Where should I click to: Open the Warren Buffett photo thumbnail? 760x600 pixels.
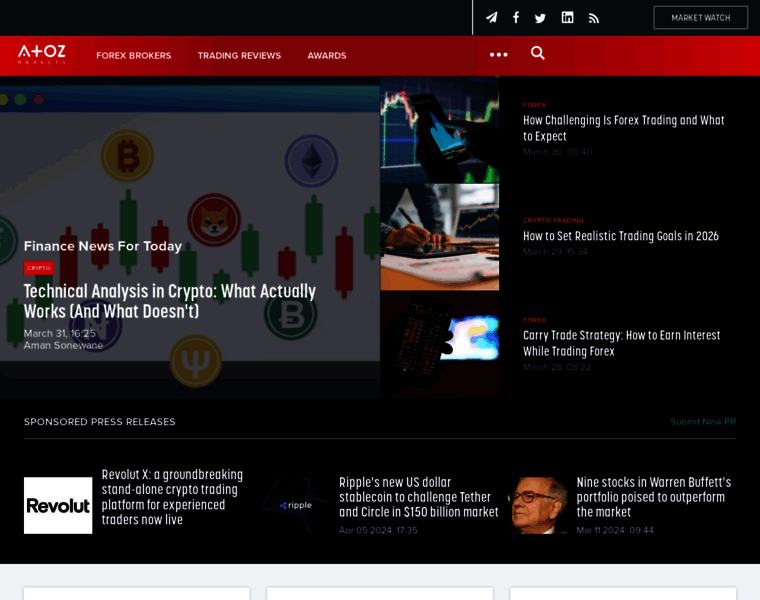(x=538, y=505)
